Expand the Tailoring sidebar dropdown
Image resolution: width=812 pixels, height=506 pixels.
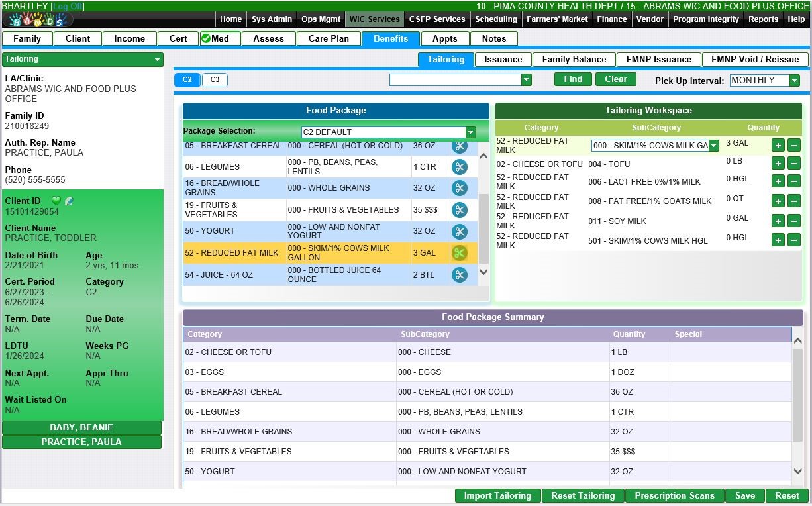pos(157,60)
